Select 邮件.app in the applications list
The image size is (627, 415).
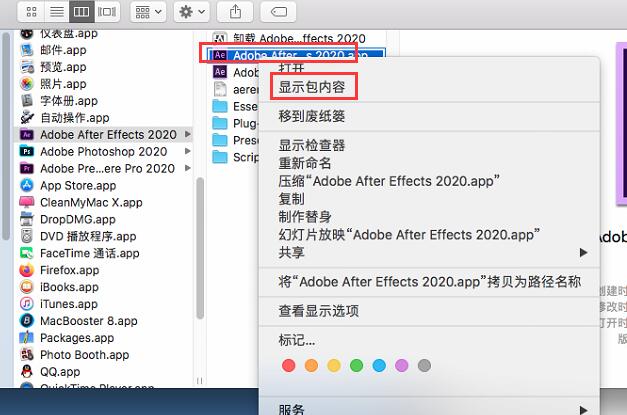pyautogui.click(x=63, y=50)
